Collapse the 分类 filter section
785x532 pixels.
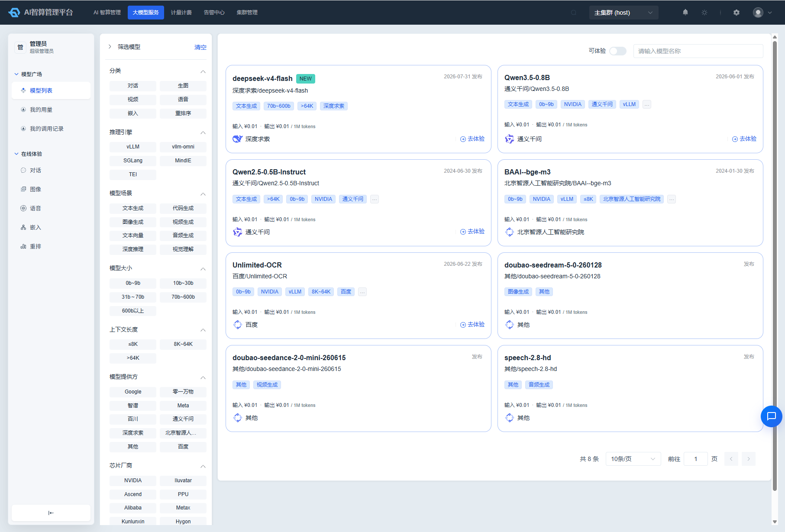203,71
